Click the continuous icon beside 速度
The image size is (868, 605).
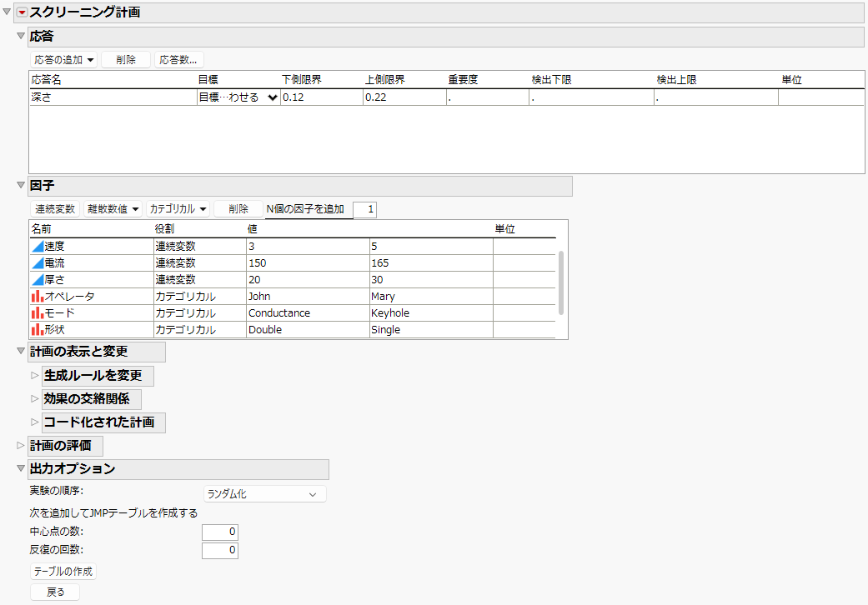point(38,247)
